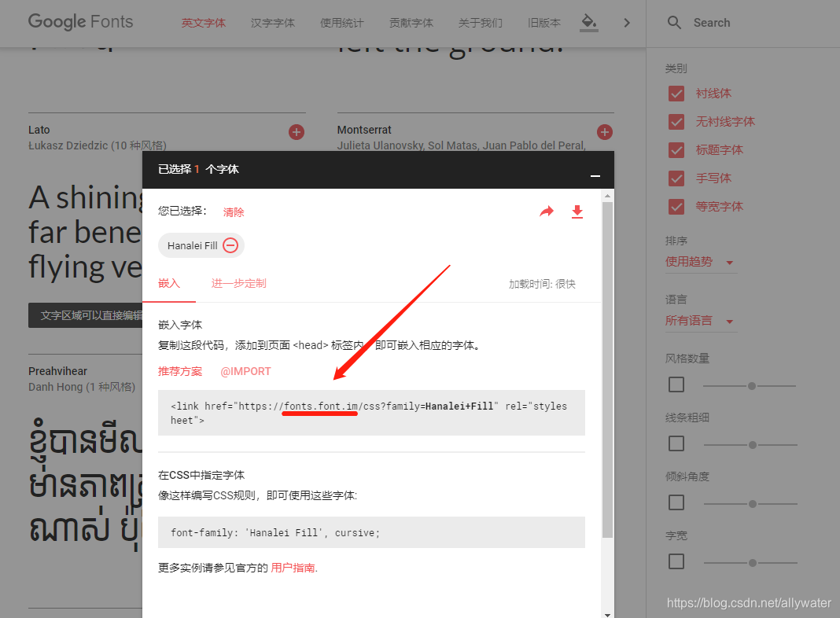840x618 pixels.
Task: Select the 推荐方案 embed option
Action: pyautogui.click(x=180, y=371)
